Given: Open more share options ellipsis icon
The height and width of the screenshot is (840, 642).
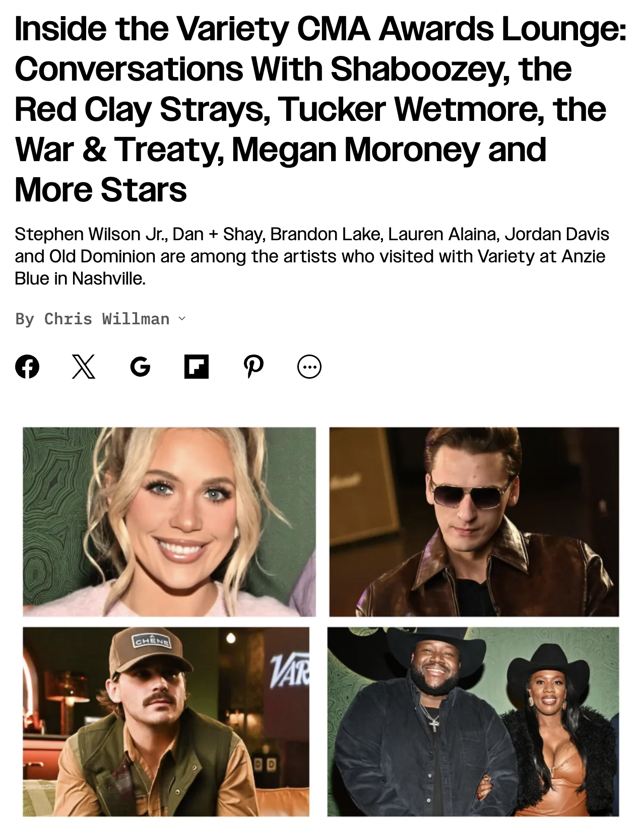Looking at the screenshot, I should pyautogui.click(x=309, y=367).
